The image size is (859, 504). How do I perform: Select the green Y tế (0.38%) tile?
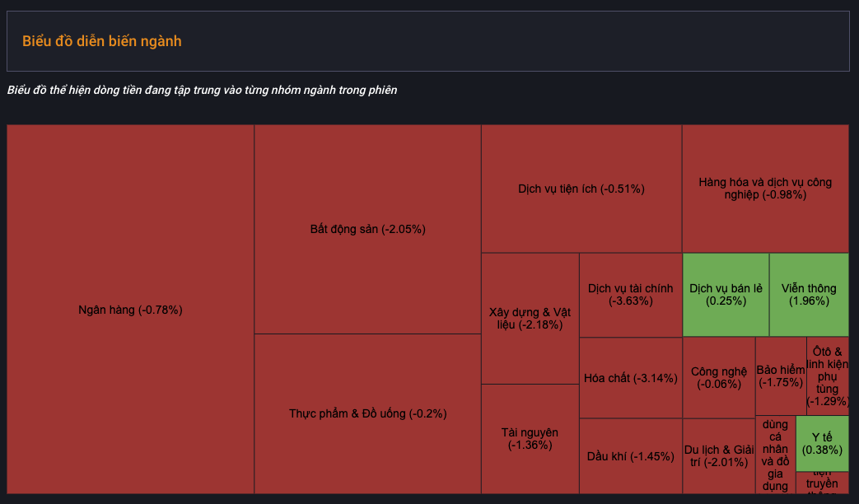point(822,444)
